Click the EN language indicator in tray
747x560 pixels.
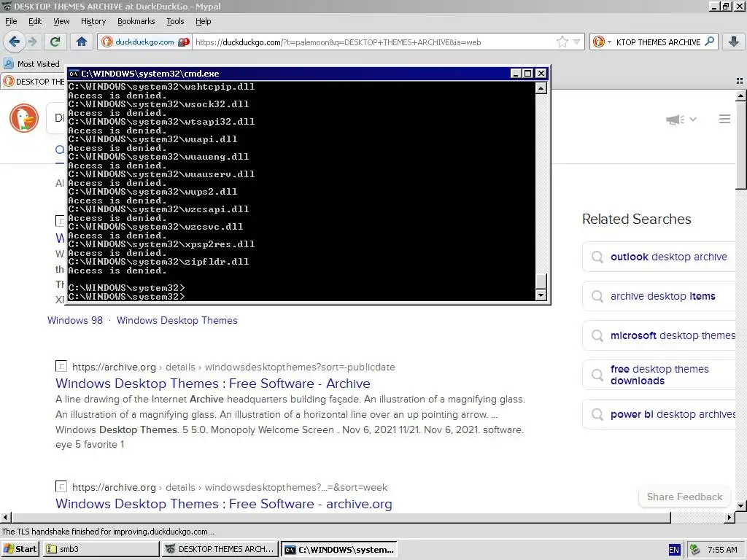click(x=673, y=550)
